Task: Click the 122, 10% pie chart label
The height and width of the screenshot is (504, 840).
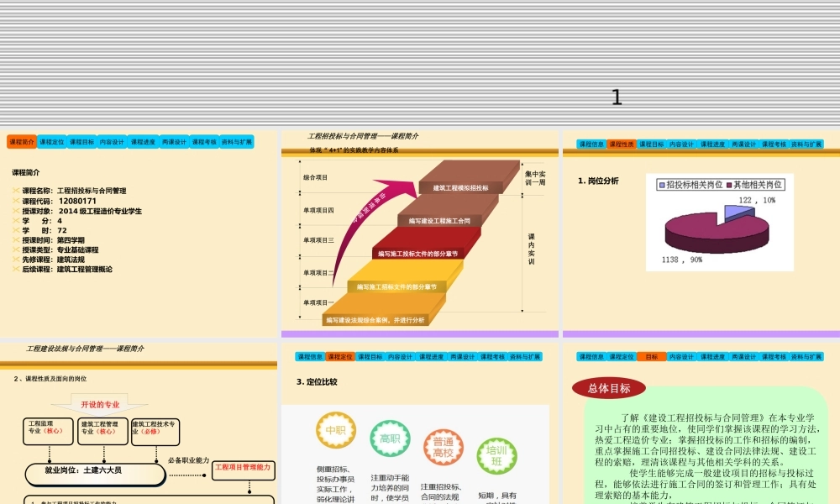Action: [x=757, y=200]
